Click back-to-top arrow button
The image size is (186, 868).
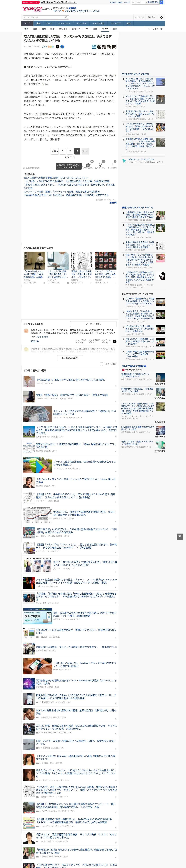[x=180, y=536]
